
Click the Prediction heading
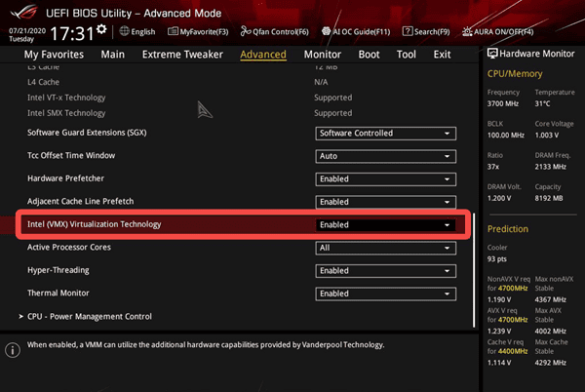(x=508, y=229)
